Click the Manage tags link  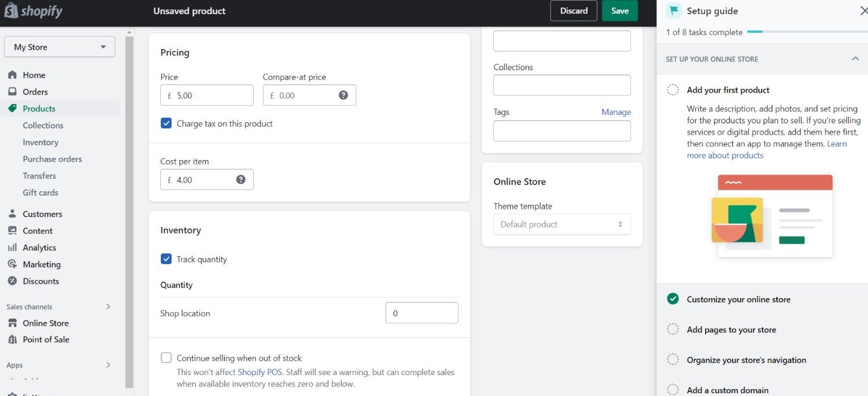click(x=615, y=112)
